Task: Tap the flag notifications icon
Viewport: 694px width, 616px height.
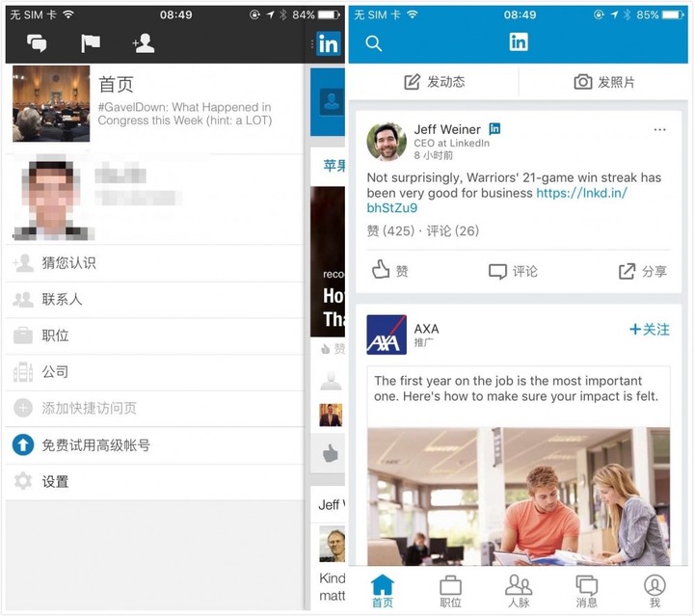Action: 90,43
